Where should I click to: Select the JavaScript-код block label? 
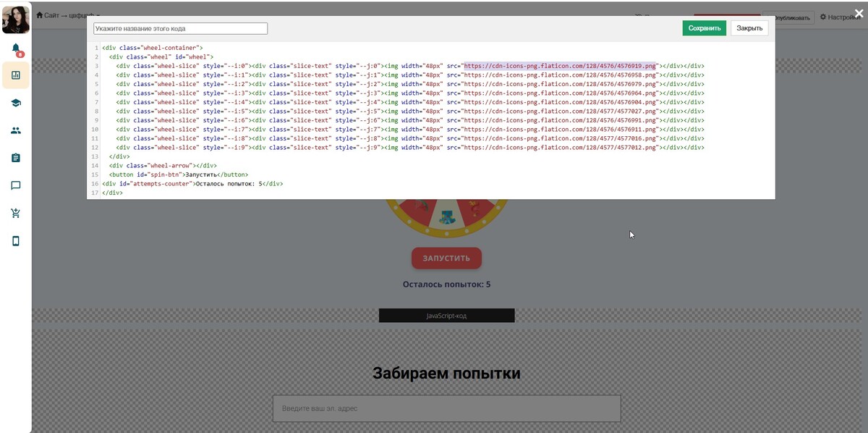[x=446, y=316]
